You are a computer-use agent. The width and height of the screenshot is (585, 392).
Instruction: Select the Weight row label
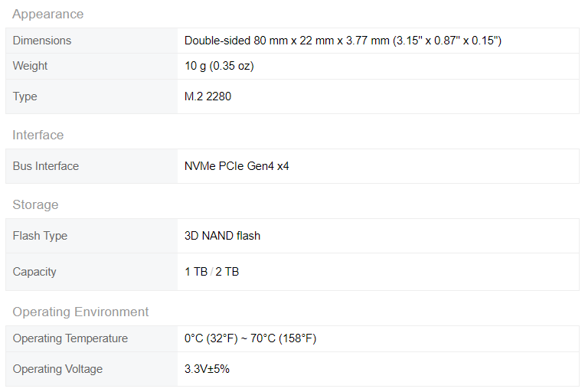click(30, 66)
